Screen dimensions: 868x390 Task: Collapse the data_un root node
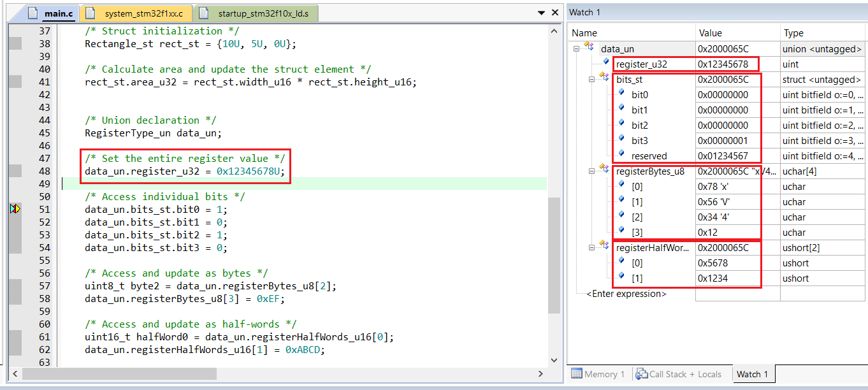click(577, 48)
